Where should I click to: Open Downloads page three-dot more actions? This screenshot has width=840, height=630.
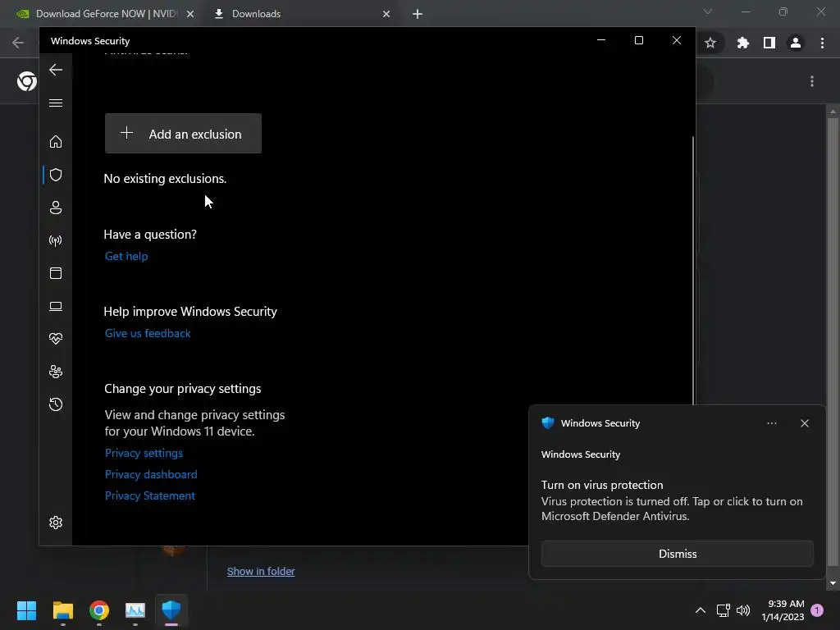pyautogui.click(x=812, y=81)
